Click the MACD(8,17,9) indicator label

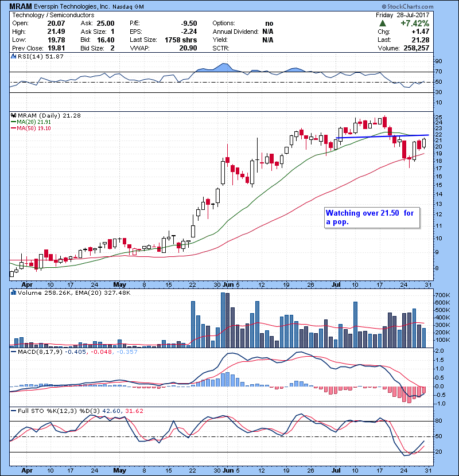[40, 352]
